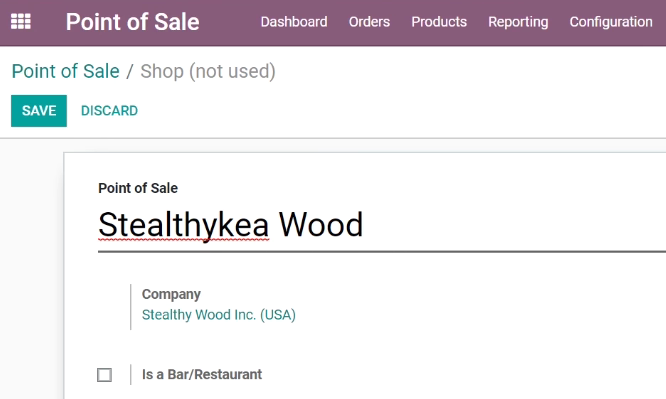666x399 pixels.
Task: Click the Is a Bar/Restaurant label
Action: tap(202, 374)
